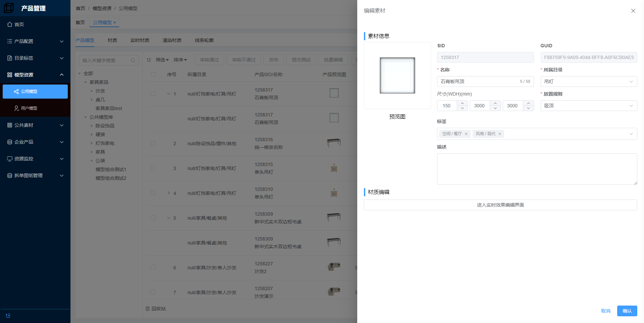The width and height of the screenshot is (644, 323).
Task: Check the row 6 沙发2 checkbox
Action: [153, 268]
